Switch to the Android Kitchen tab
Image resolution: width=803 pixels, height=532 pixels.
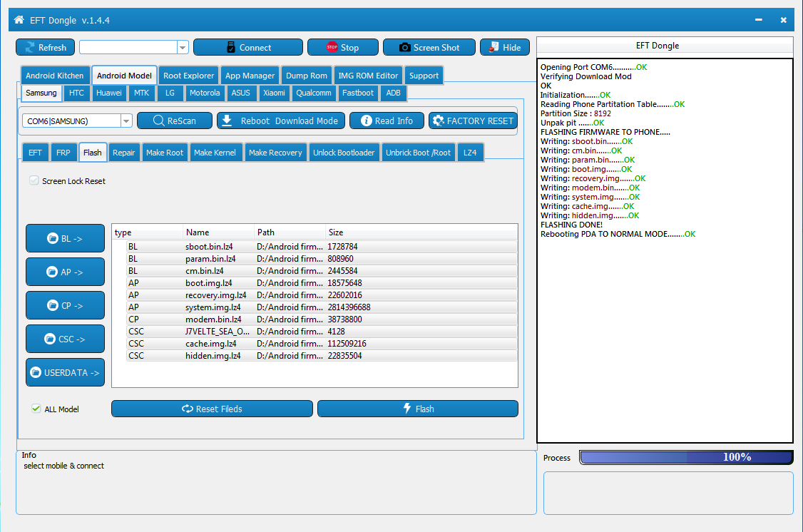(55, 76)
